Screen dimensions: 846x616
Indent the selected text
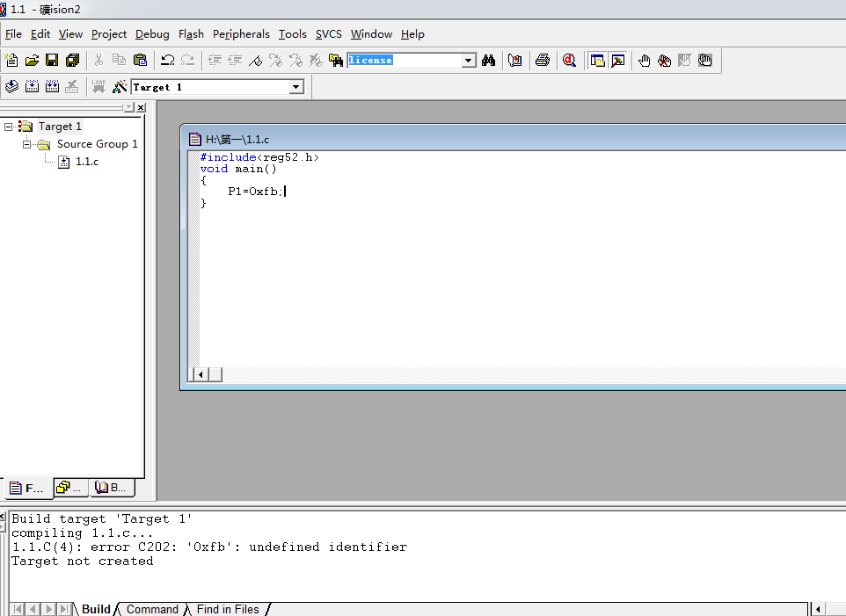click(215, 61)
